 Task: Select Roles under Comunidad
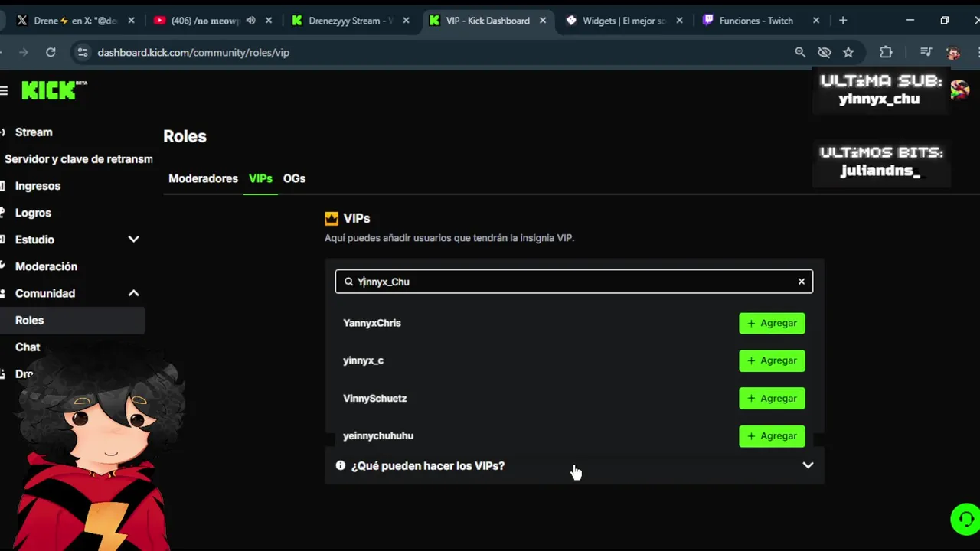[72, 320]
